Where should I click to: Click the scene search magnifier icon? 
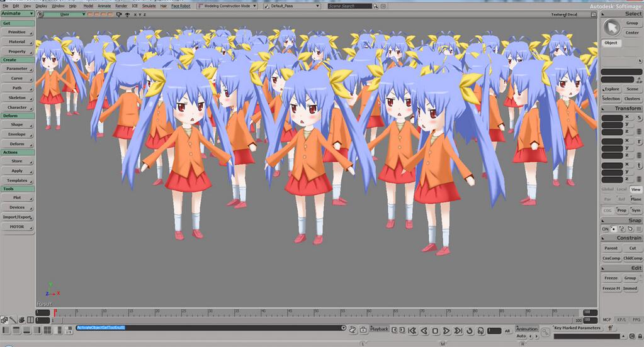click(x=376, y=6)
